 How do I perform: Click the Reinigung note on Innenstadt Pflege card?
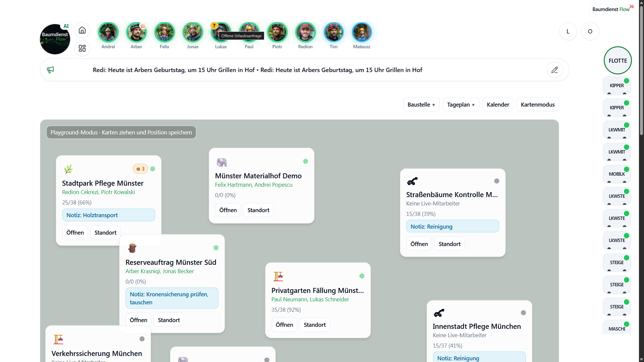(479, 357)
